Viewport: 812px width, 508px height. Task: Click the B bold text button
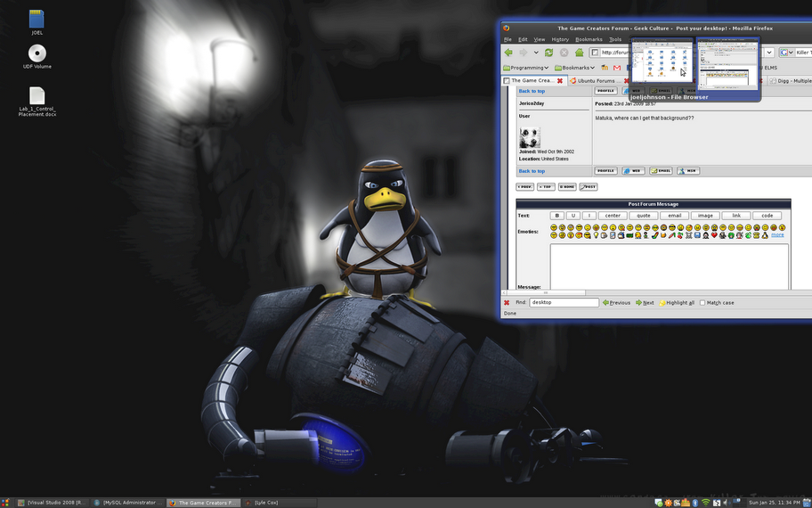[556, 216]
